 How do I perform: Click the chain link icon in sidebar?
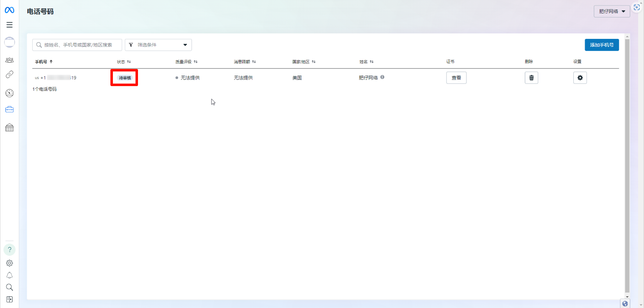9,75
